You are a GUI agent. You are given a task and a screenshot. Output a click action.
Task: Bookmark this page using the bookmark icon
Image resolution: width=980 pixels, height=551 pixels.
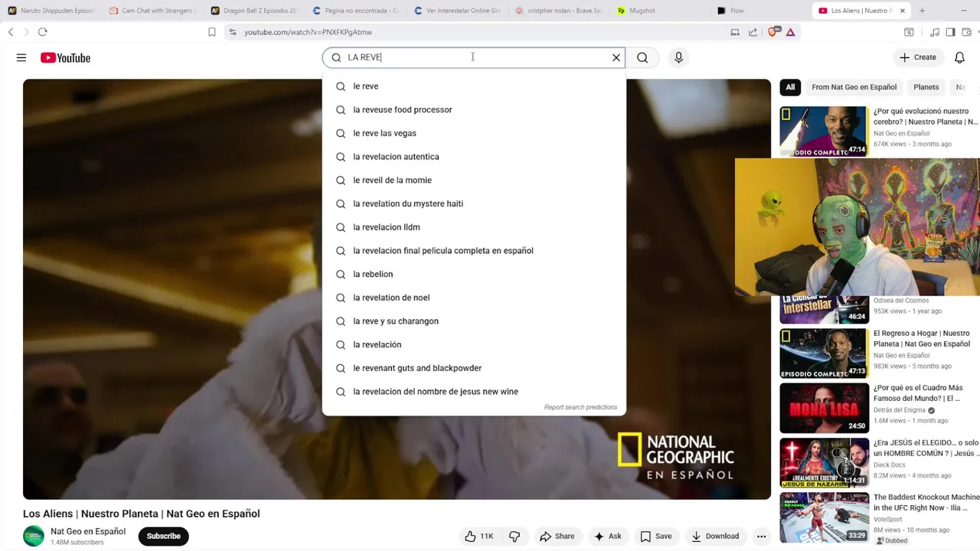click(212, 32)
